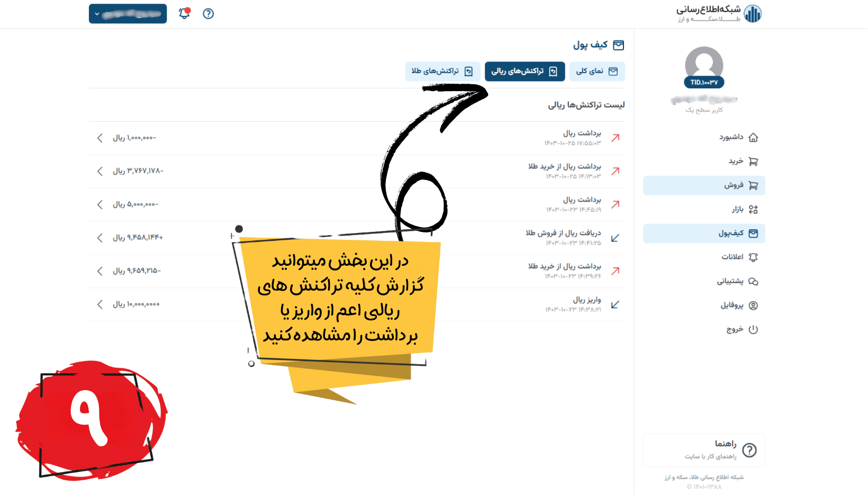The height and width of the screenshot is (495, 868).
Task: Select the تراکنش‌های ریالی tab
Action: tap(524, 71)
